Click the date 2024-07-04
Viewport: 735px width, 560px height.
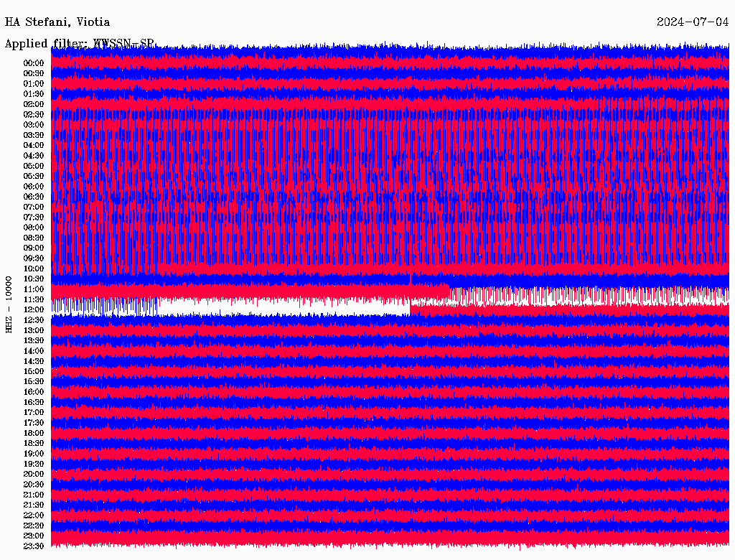tap(692, 22)
